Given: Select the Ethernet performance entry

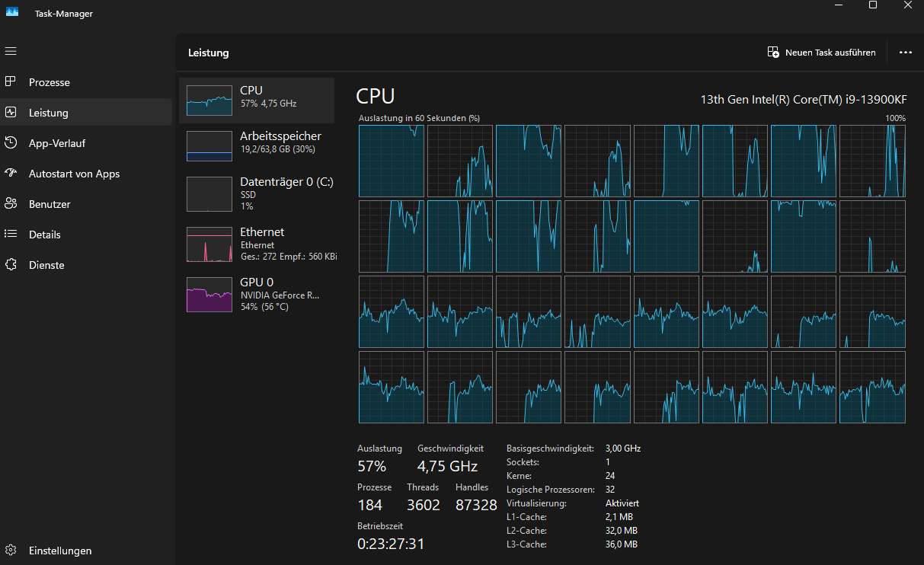Looking at the screenshot, I should tap(257, 244).
